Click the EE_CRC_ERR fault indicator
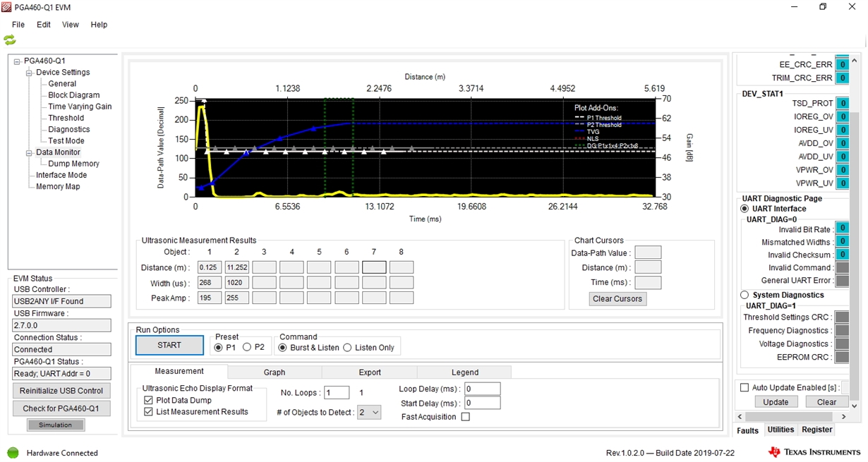The height and width of the screenshot is (462, 868). pyautogui.click(x=842, y=64)
